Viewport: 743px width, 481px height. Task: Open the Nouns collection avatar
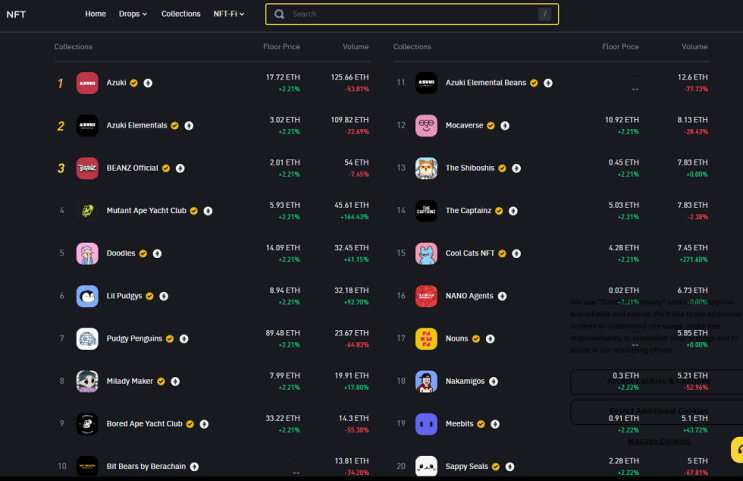pos(426,339)
